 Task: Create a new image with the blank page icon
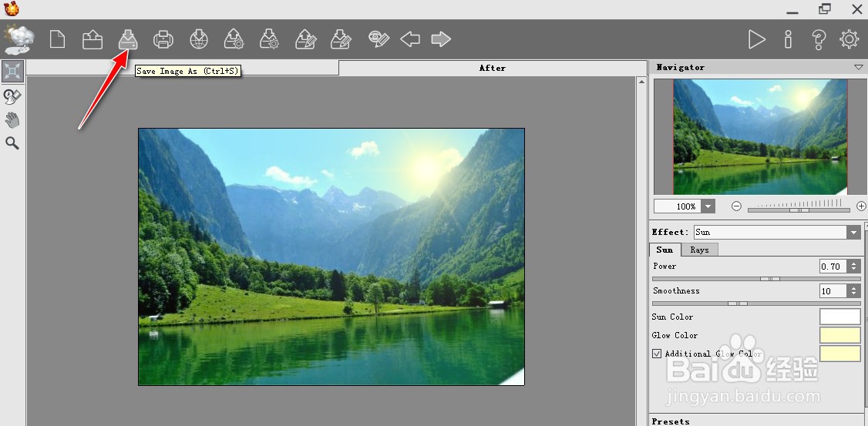[x=58, y=40]
